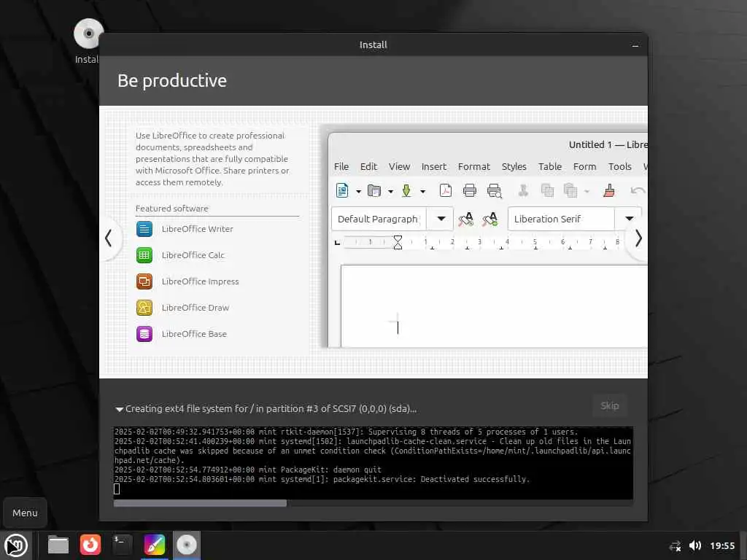Image resolution: width=747 pixels, height=560 pixels.
Task: Go to previous slide with left arrow
Action: 109,238
